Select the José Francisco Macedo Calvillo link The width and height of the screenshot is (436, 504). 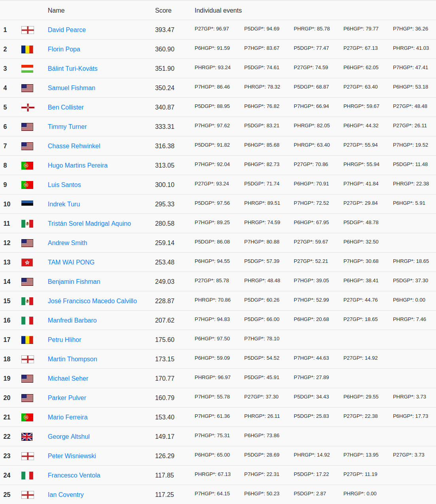92,301
